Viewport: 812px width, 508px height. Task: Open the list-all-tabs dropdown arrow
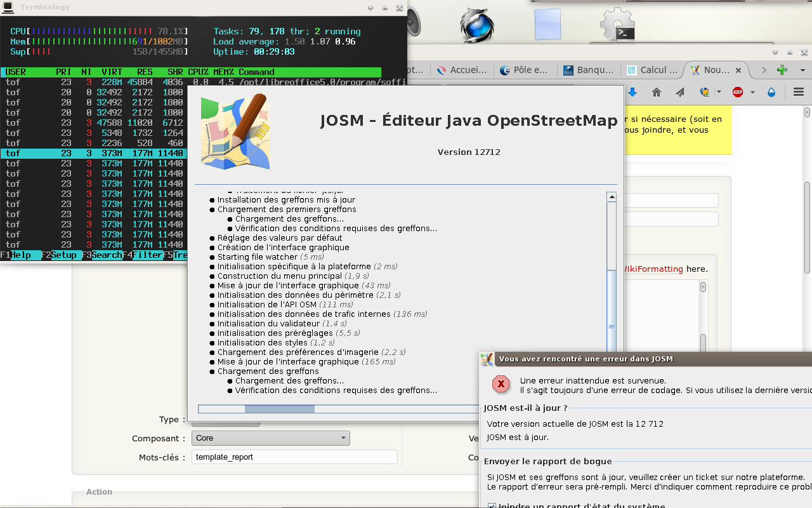coord(802,70)
